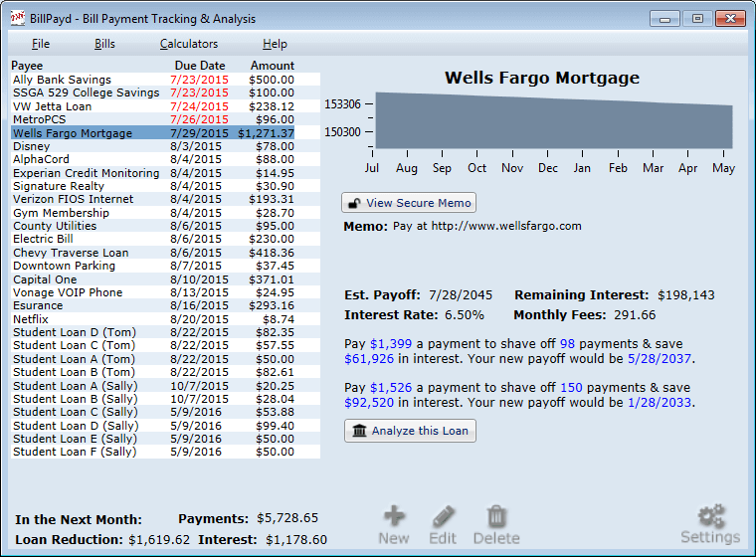This screenshot has height=557, width=756.
Task: Click the 98 payments link
Action: click(x=567, y=344)
